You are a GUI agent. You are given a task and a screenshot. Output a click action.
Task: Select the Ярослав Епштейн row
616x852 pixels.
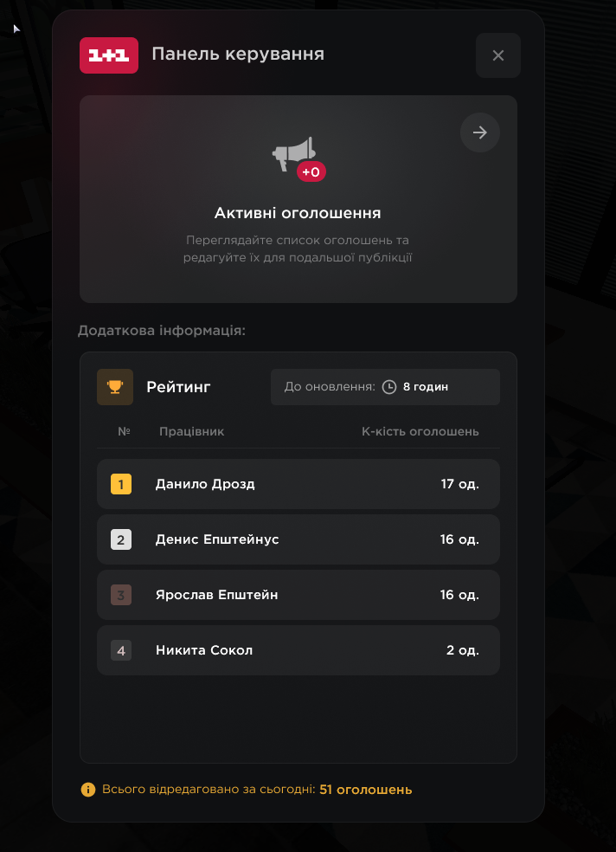coord(298,595)
